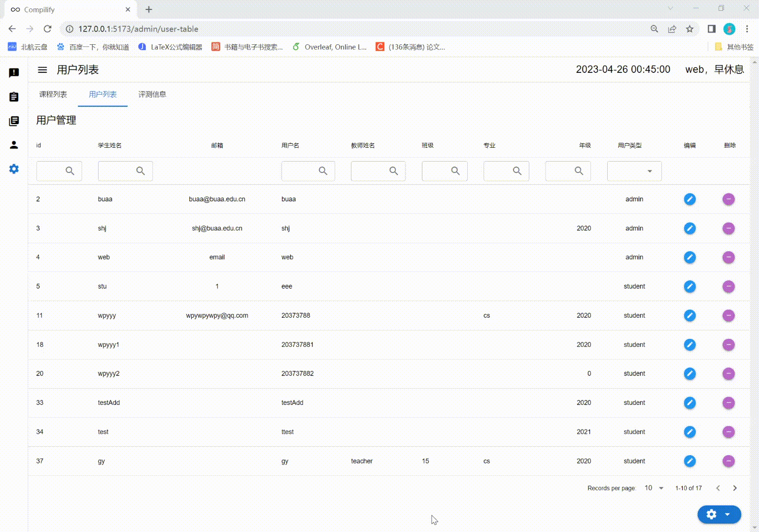Edit user wpyyy1 row
Image resolution: width=759 pixels, height=532 pixels.
click(690, 344)
